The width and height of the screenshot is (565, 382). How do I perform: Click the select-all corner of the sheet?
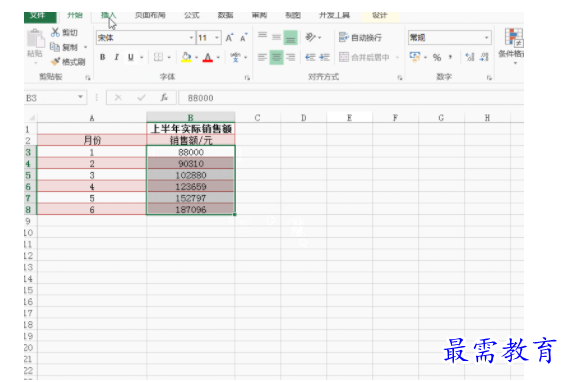click(31, 117)
